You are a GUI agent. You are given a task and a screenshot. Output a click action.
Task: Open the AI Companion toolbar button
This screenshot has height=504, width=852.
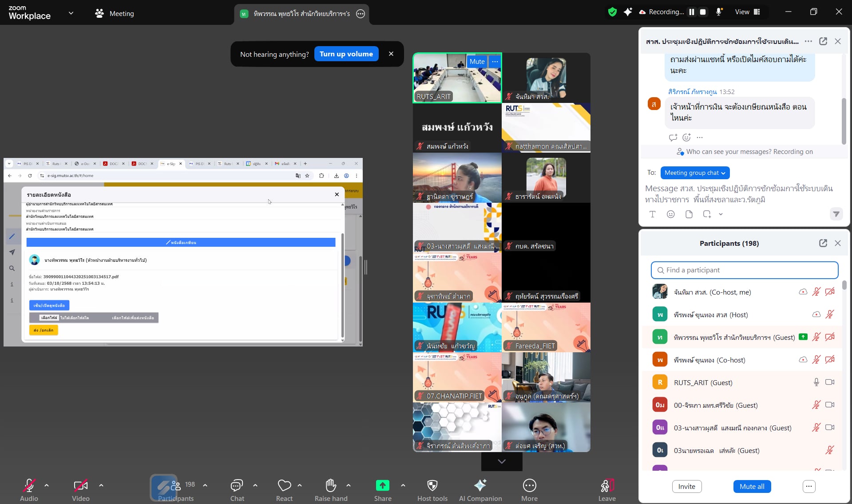[x=480, y=486]
